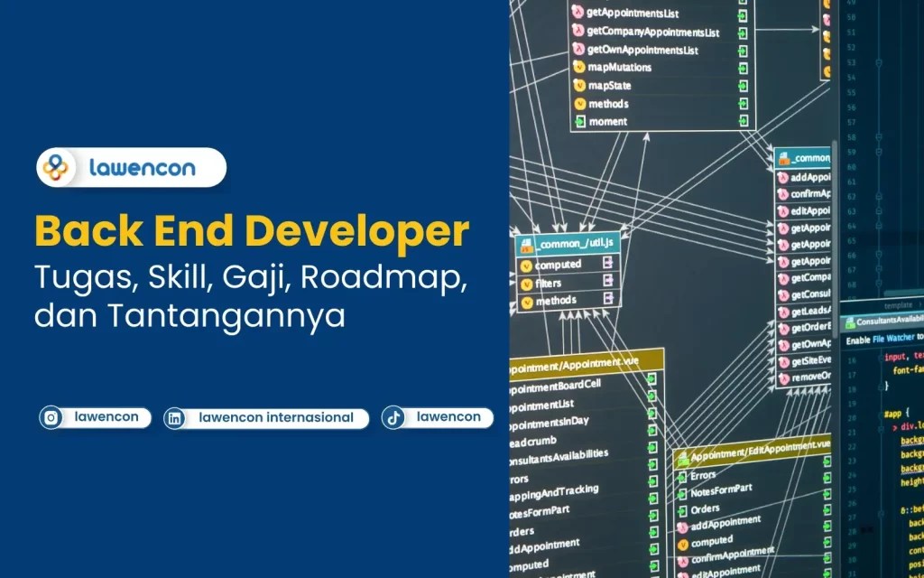Open the lawencon Instagram handle label
Image resolution: width=924 pixels, height=578 pixels.
106,417
